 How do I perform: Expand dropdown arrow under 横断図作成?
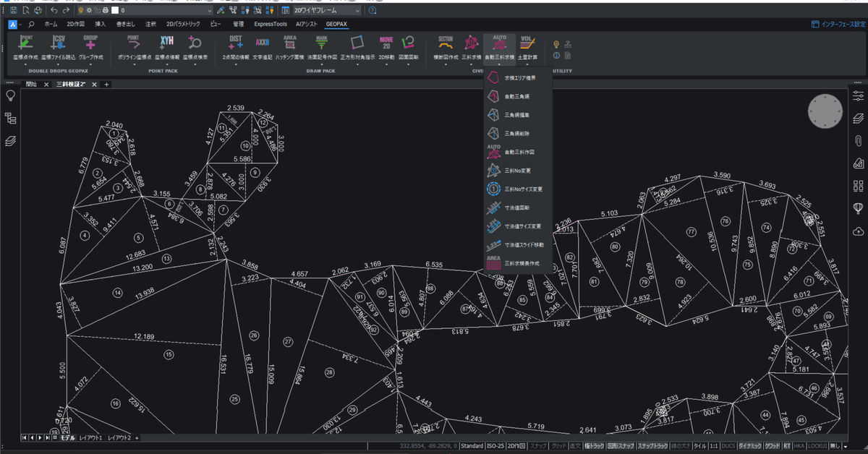446,64
